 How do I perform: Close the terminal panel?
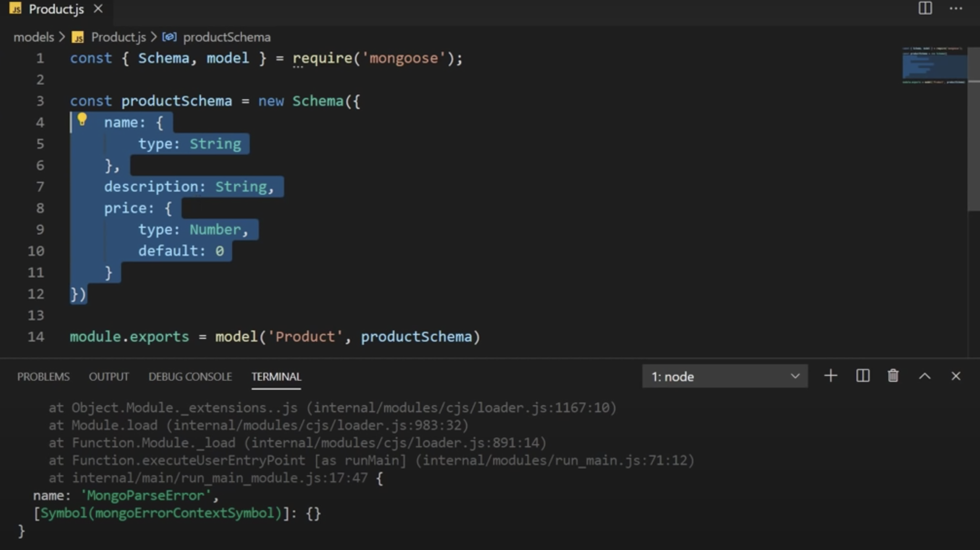coord(956,376)
